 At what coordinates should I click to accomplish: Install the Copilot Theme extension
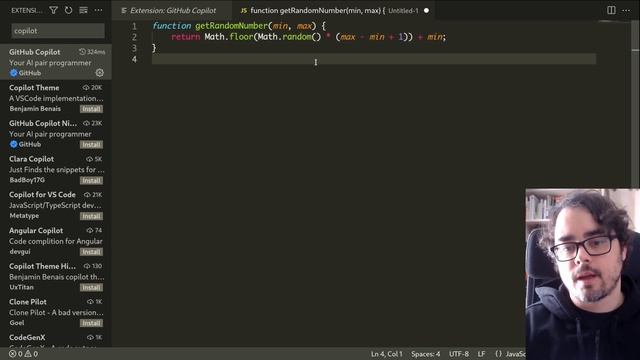91,109
